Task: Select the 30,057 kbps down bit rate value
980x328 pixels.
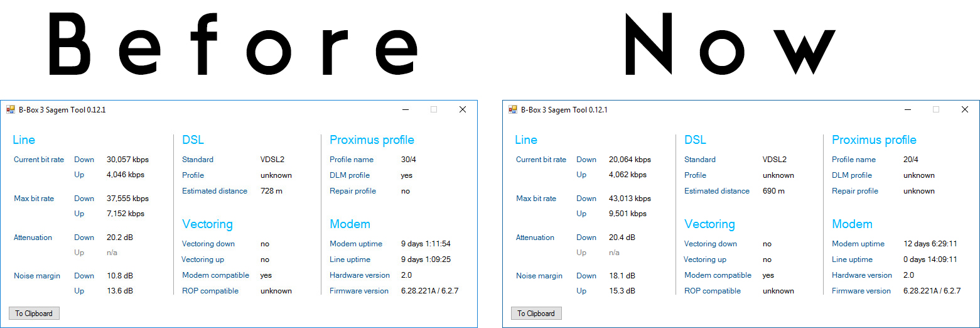Action: pyautogui.click(x=127, y=160)
